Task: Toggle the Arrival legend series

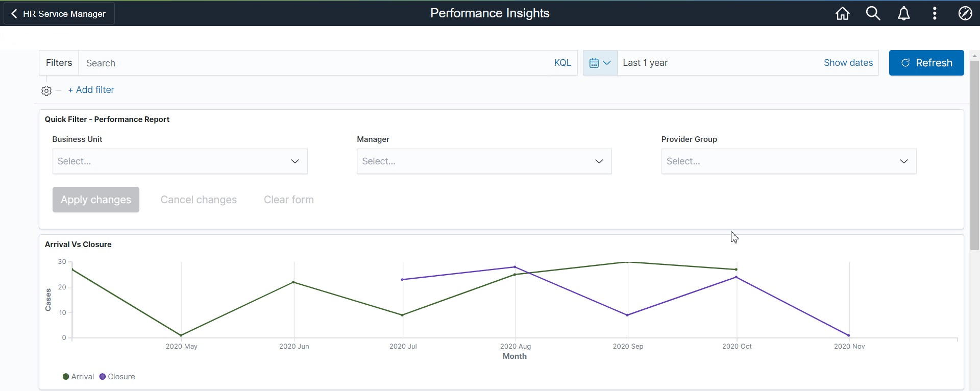Action: [x=78, y=377]
